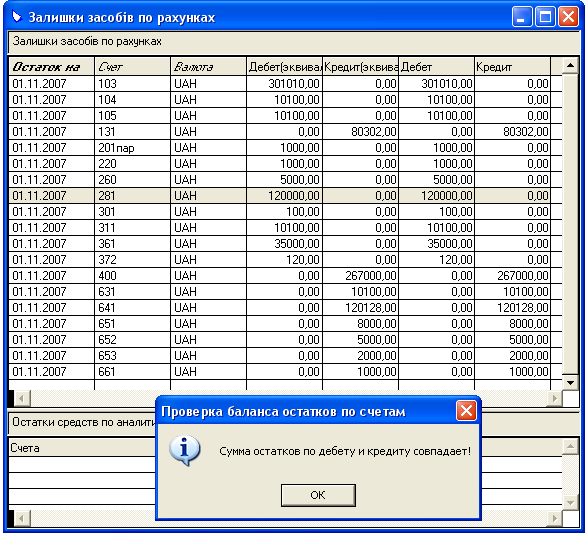Select account 361 cell
The image size is (587, 536).
(x=133, y=244)
